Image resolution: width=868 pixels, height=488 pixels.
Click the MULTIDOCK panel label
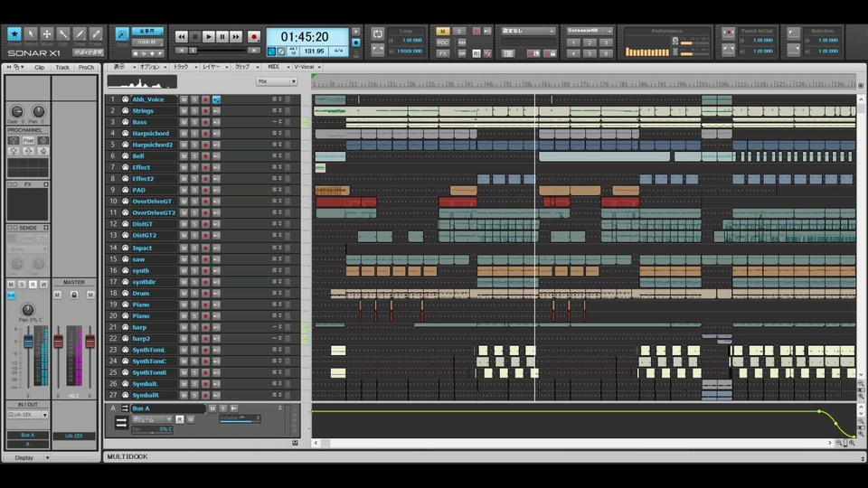click(x=127, y=456)
